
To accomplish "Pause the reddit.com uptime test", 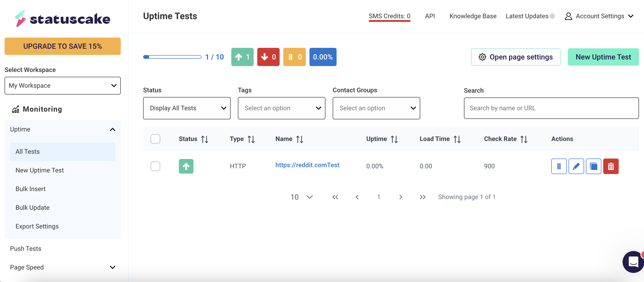I will click(559, 166).
